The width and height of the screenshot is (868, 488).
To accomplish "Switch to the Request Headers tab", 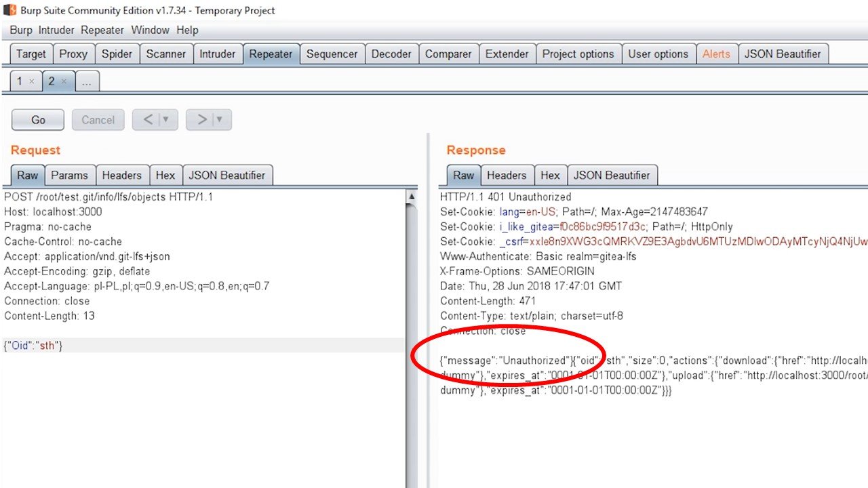I will pos(122,175).
